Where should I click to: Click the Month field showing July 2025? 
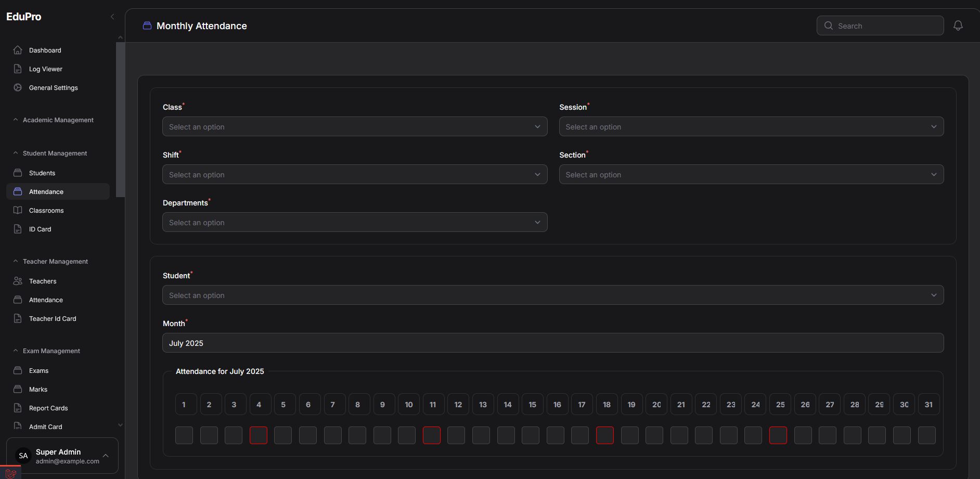click(x=552, y=343)
